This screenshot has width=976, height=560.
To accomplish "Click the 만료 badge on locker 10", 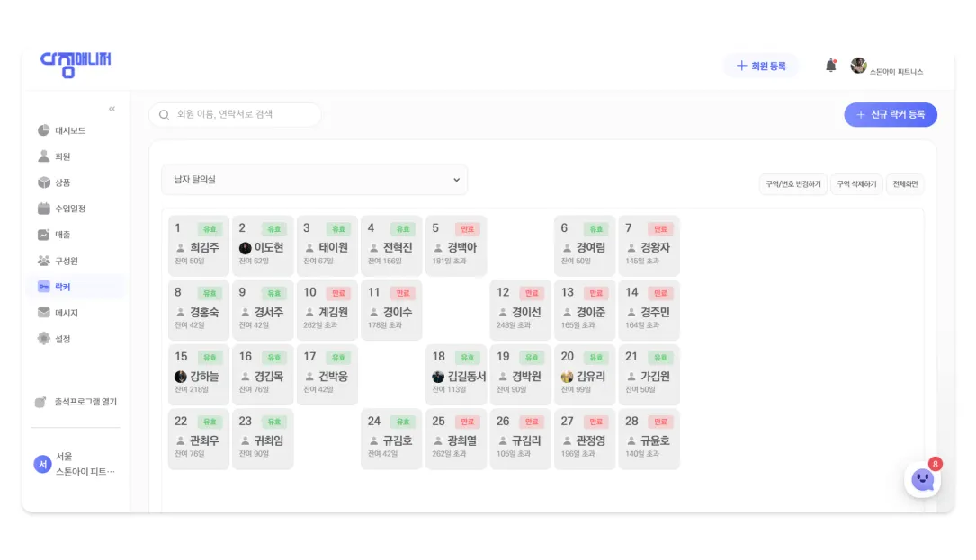I will [338, 293].
